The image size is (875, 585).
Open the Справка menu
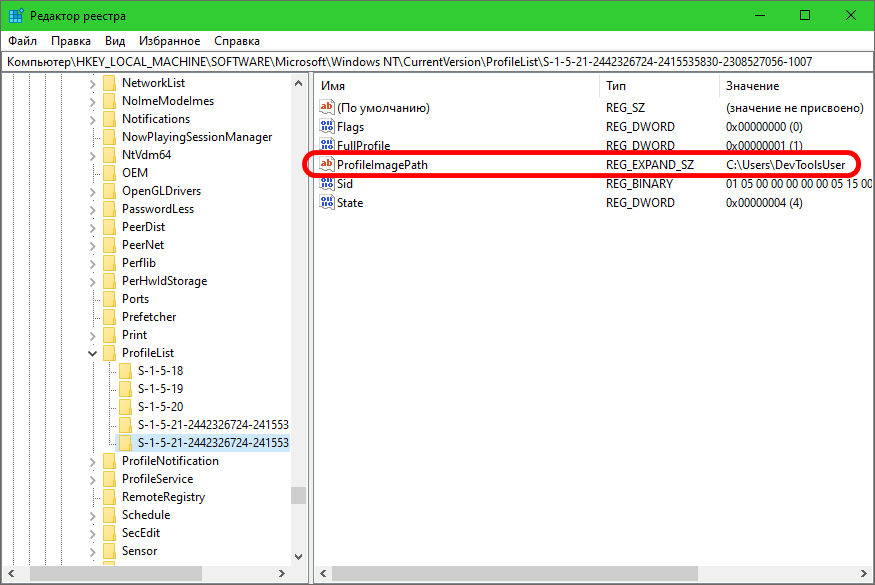pyautogui.click(x=237, y=41)
